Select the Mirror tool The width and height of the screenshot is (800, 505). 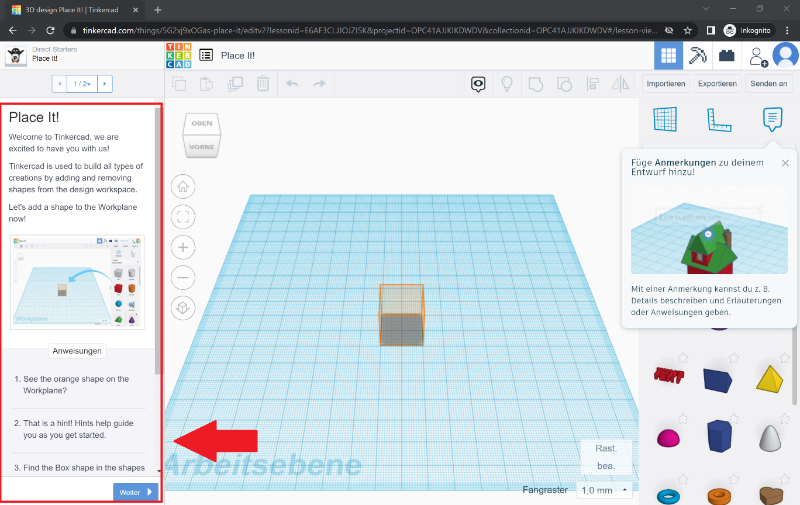(x=620, y=84)
